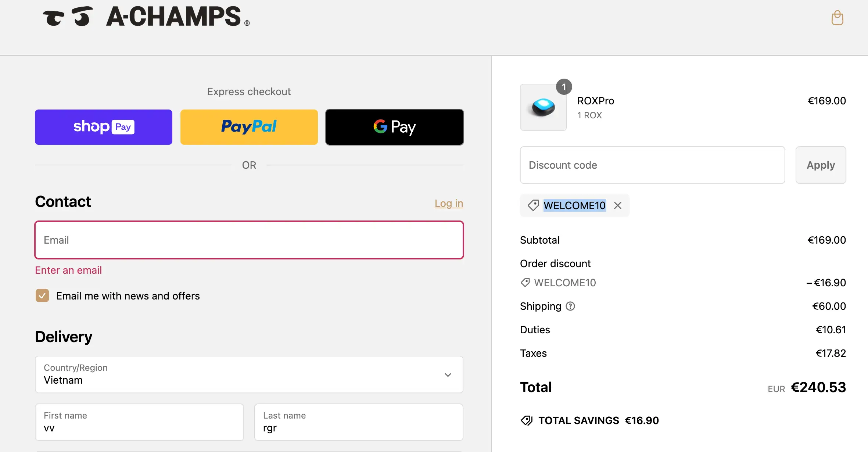Image resolution: width=868 pixels, height=452 pixels.
Task: Click the quantity badge on ROXPro thumbnail
Action: tap(564, 87)
